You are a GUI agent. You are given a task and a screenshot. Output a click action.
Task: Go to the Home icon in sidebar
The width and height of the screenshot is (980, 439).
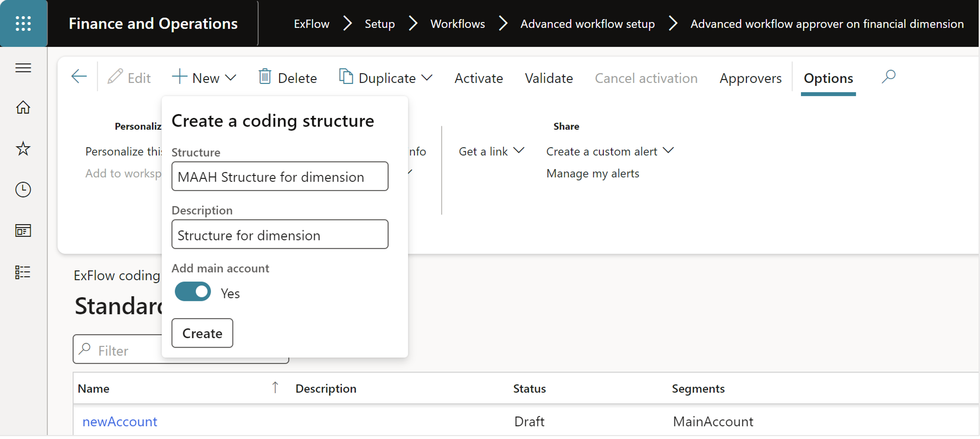coord(23,107)
